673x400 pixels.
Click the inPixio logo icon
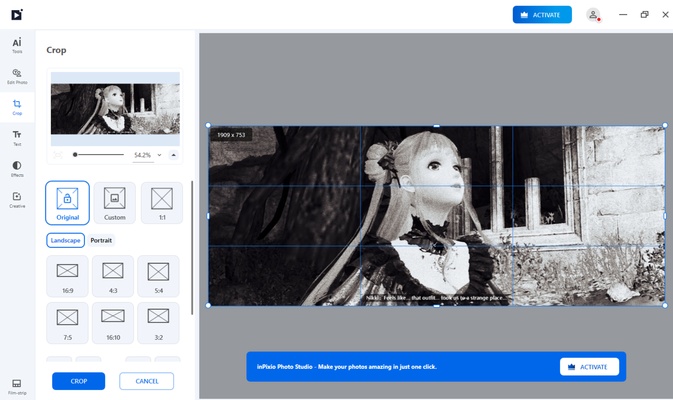pyautogui.click(x=17, y=15)
